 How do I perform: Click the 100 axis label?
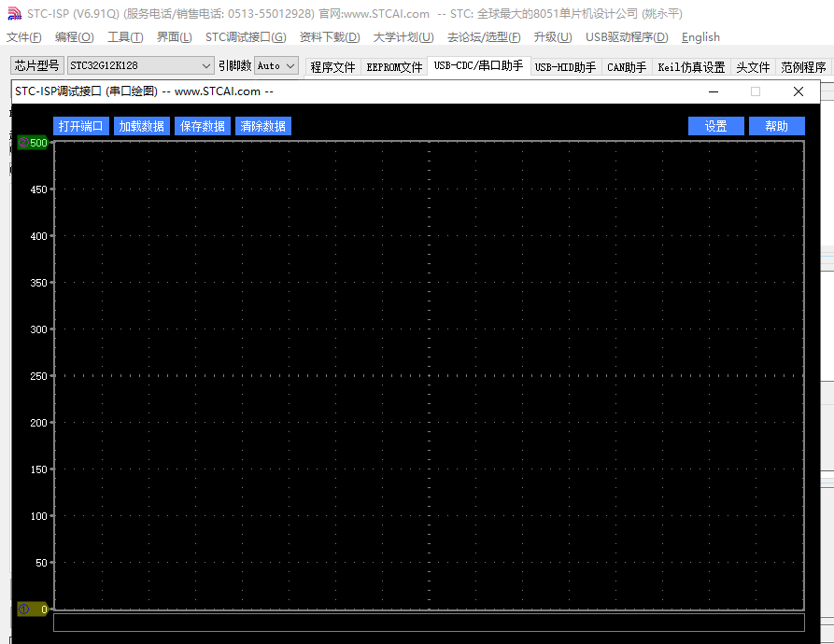[x=38, y=516]
